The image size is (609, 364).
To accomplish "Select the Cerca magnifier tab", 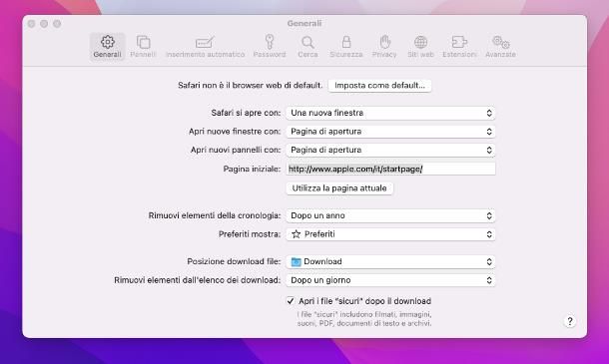I will point(307,47).
